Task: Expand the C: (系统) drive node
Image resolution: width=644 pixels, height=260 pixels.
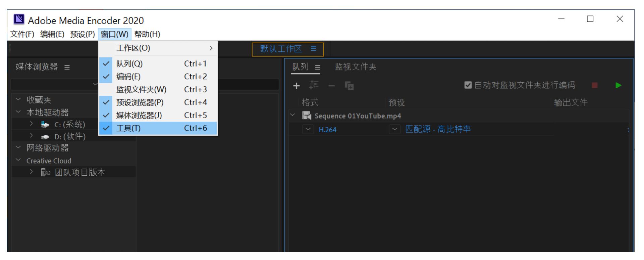Action: (31, 124)
